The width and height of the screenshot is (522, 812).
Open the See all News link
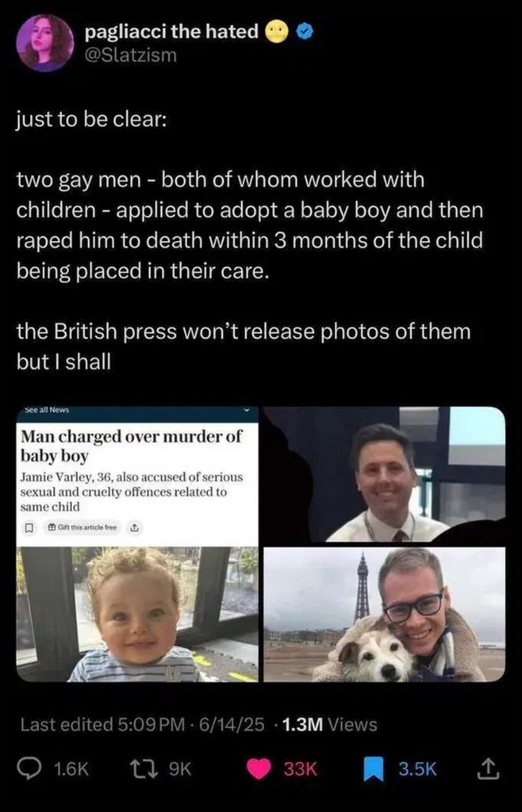47,410
